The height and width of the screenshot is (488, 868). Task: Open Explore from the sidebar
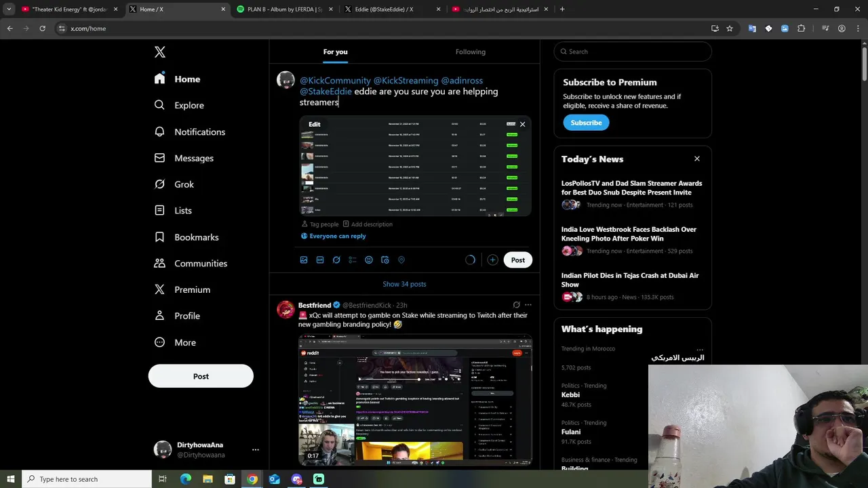coord(179,105)
